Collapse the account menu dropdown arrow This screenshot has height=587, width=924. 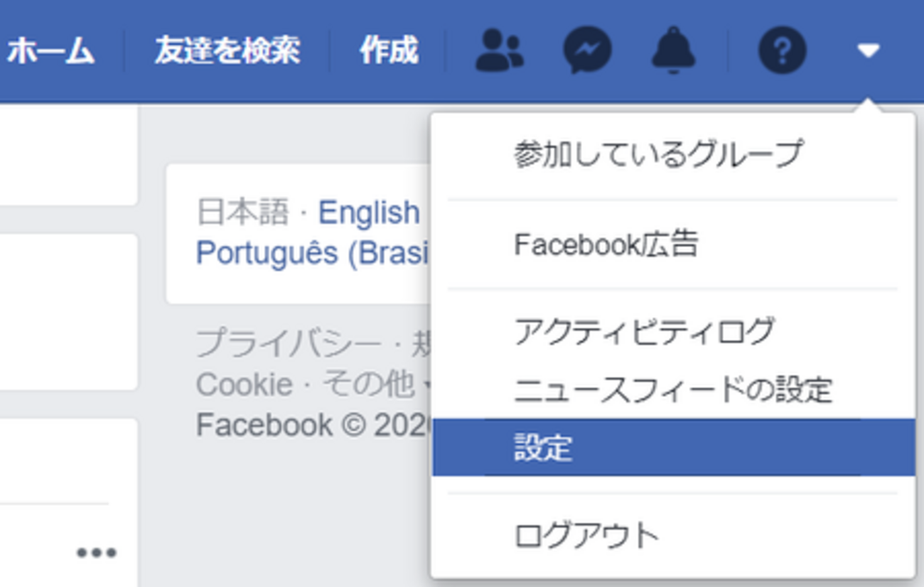(x=869, y=50)
